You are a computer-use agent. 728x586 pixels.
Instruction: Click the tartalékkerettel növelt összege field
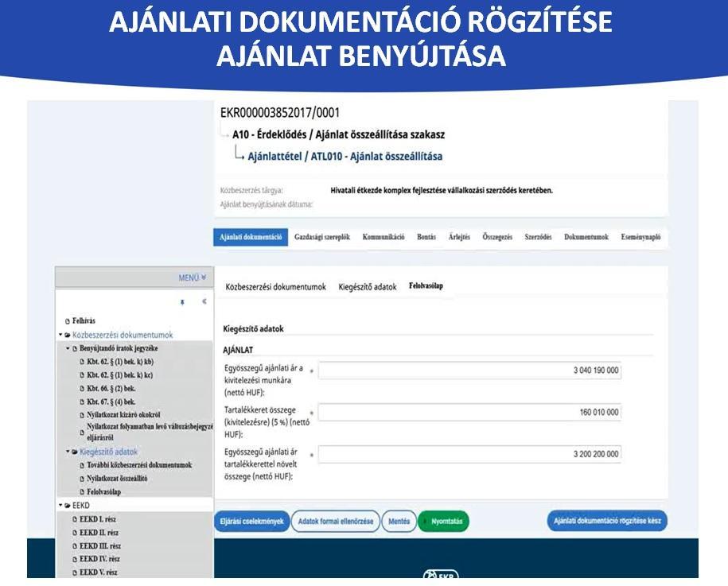click(x=470, y=454)
